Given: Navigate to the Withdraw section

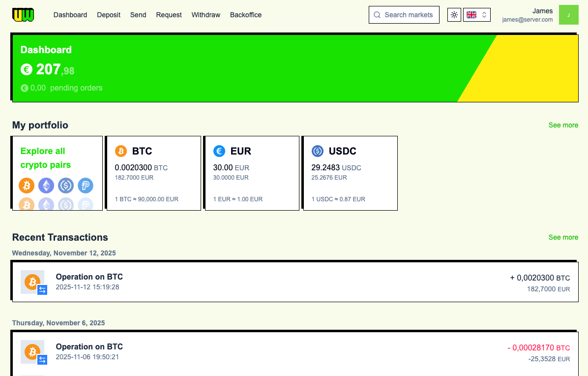Looking at the screenshot, I should click(206, 15).
